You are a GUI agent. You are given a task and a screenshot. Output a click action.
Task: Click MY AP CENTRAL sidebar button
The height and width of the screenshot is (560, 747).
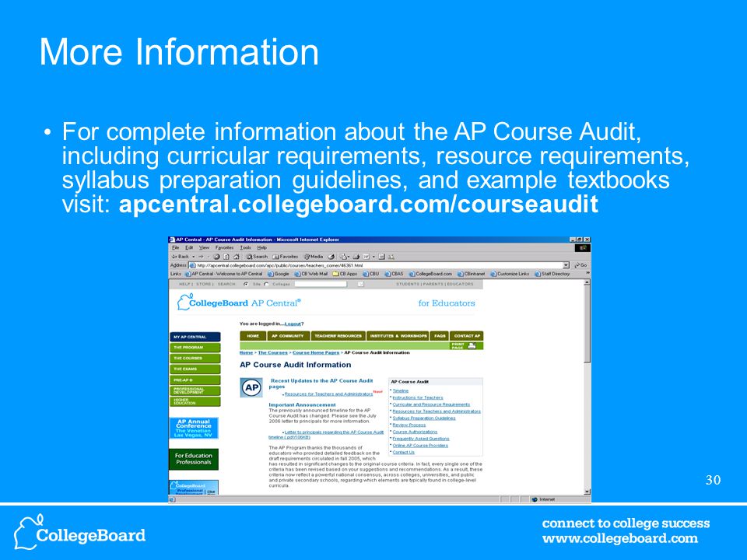pyautogui.click(x=195, y=337)
